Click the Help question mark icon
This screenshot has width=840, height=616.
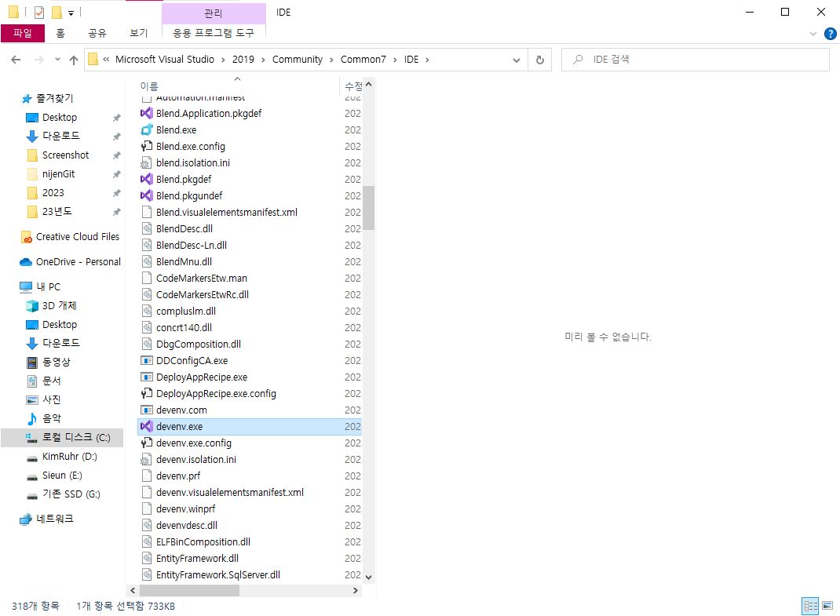[830, 34]
